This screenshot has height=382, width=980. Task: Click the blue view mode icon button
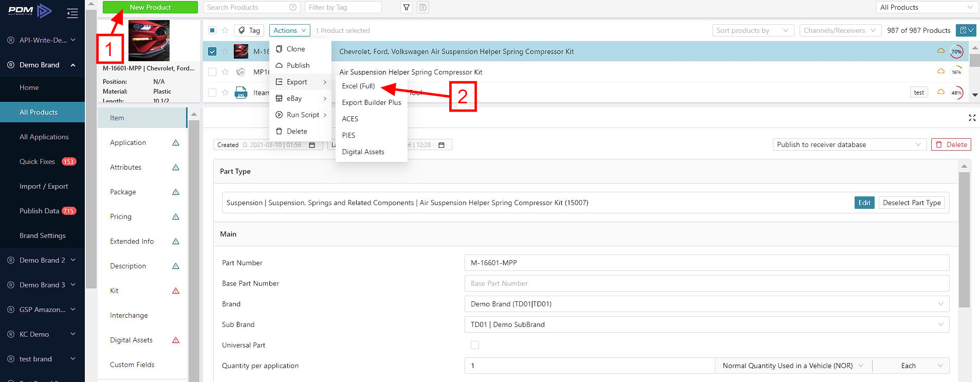click(966, 30)
